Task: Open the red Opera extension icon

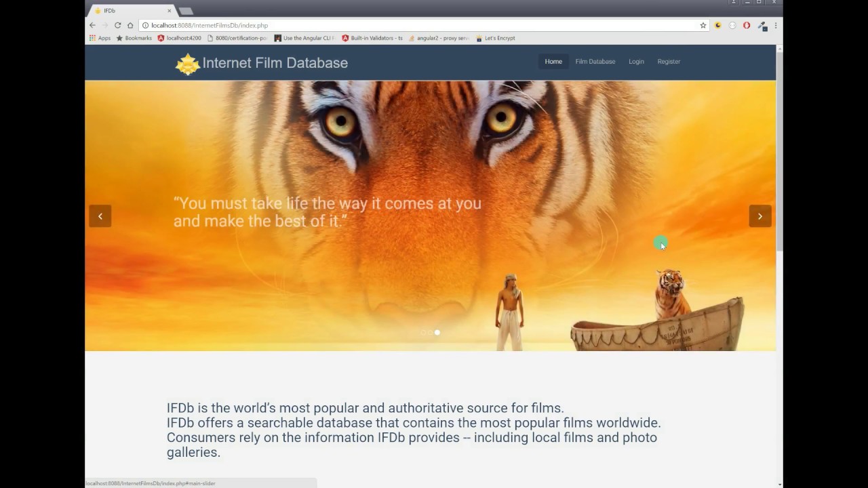Action: coord(747,25)
